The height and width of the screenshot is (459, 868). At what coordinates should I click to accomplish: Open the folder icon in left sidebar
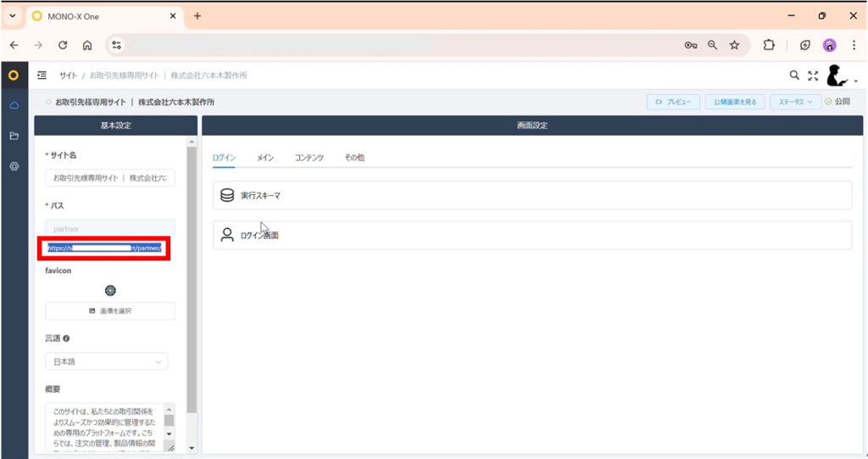click(14, 136)
